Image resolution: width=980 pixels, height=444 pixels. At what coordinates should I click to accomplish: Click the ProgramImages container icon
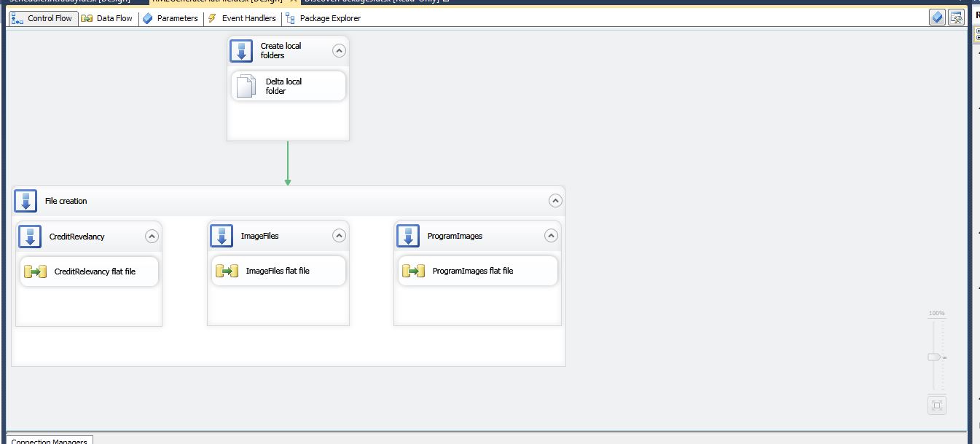click(x=408, y=236)
